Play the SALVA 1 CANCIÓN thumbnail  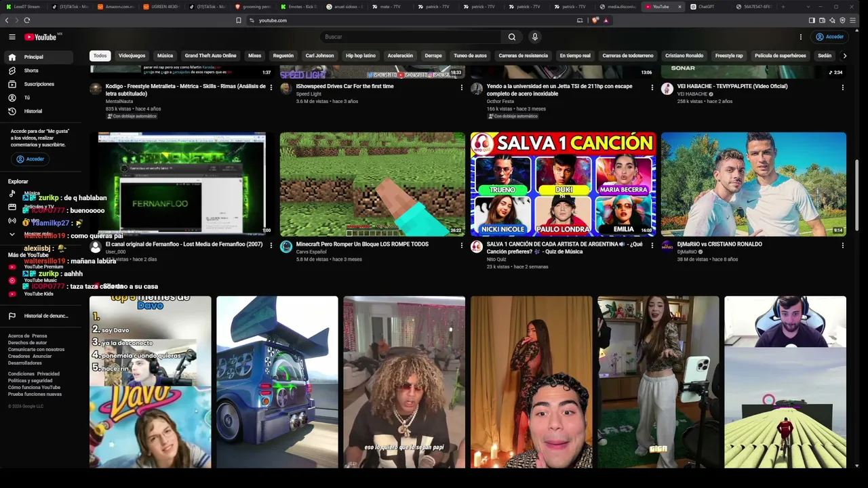coord(563,184)
